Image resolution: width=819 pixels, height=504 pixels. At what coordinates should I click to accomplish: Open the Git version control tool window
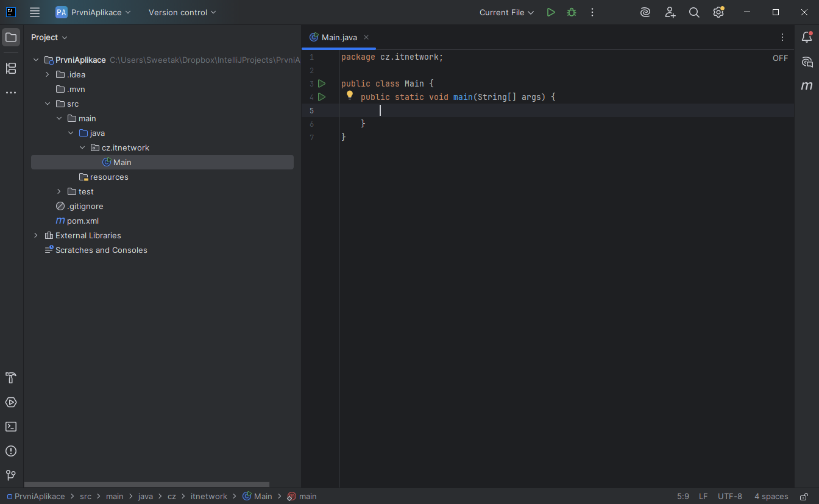(x=11, y=475)
